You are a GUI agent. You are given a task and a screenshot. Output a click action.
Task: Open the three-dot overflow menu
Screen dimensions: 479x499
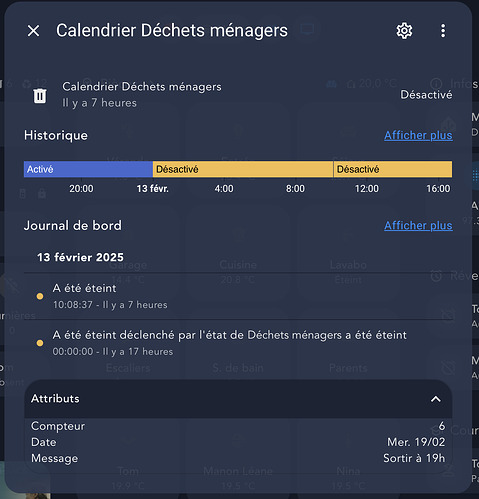click(443, 31)
